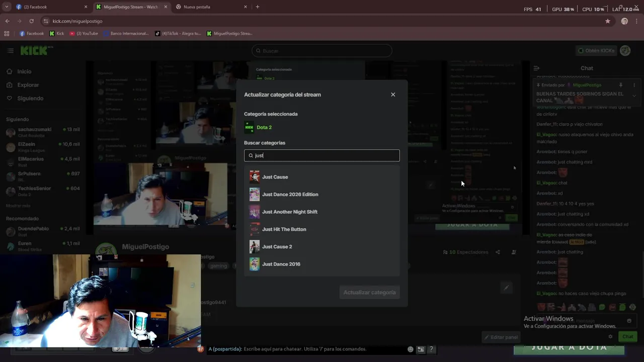Open the sachauzumaki channel

click(42, 132)
